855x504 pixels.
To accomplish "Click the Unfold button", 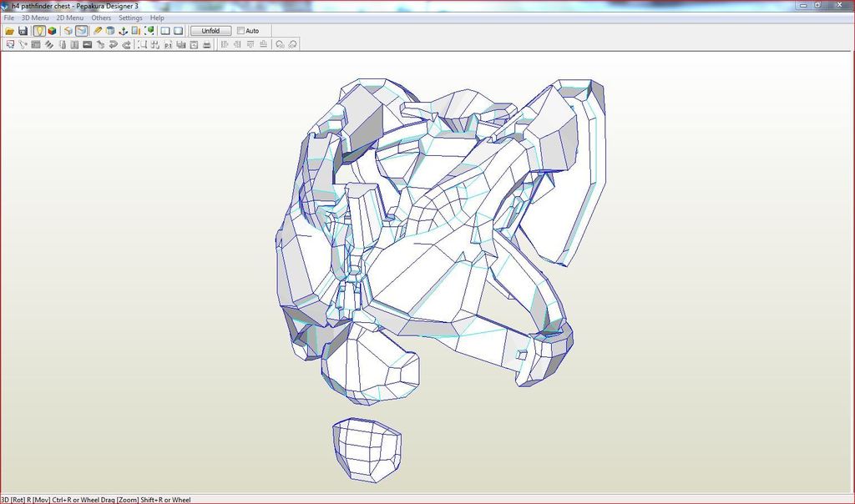I will point(210,31).
